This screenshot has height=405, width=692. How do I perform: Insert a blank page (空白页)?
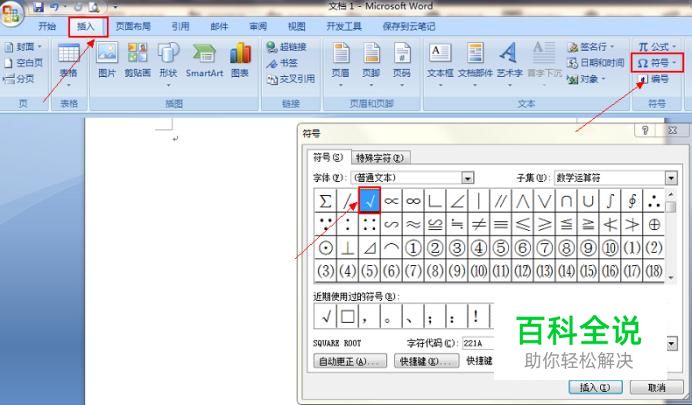click(x=24, y=63)
